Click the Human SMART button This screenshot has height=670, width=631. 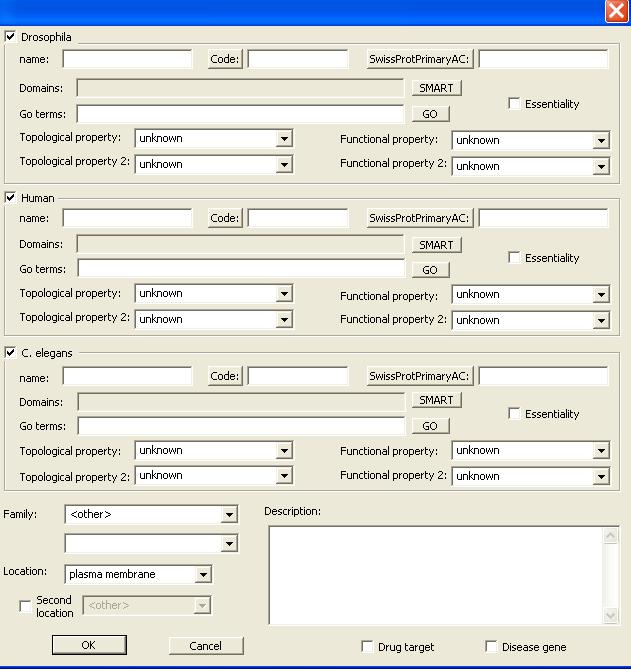pos(436,245)
